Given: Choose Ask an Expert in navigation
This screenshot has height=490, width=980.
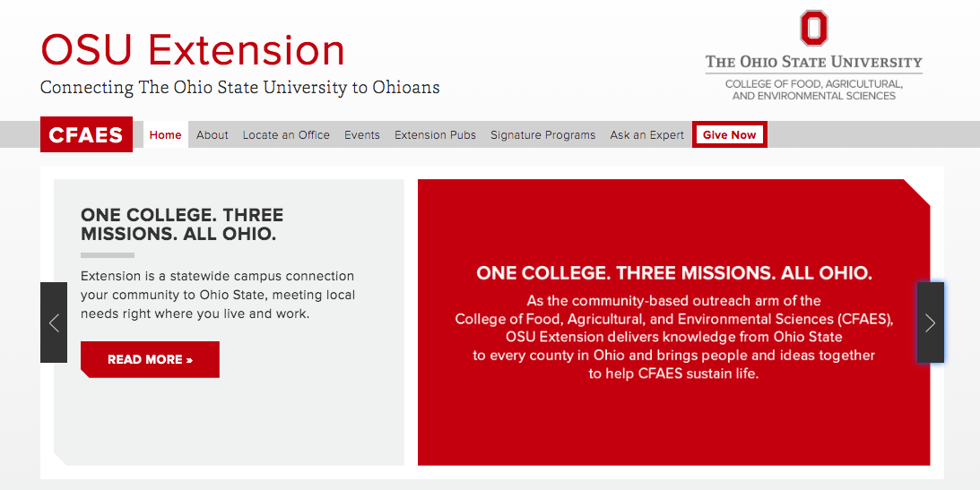Looking at the screenshot, I should tap(646, 135).
